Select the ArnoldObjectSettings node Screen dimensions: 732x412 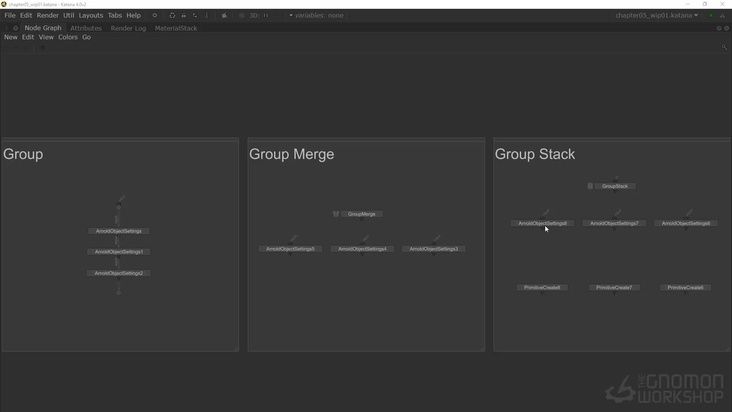point(119,231)
